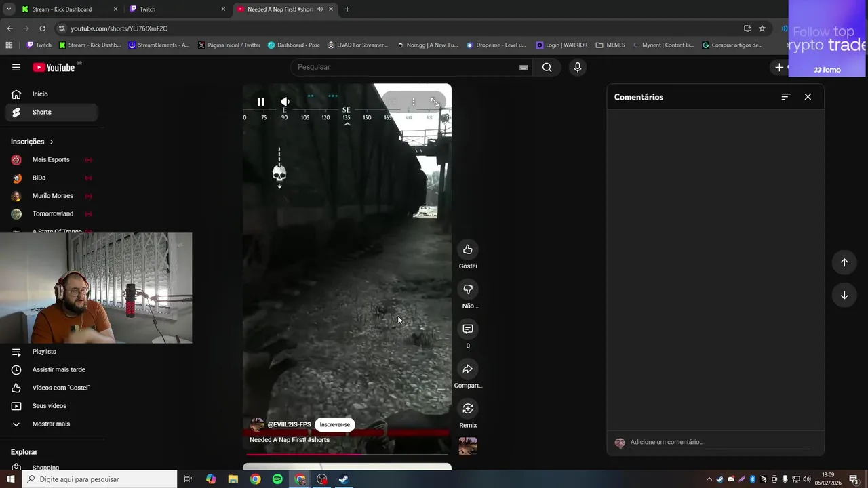
Task: Go to the previous Short with up arrow
Action: pyautogui.click(x=844, y=262)
